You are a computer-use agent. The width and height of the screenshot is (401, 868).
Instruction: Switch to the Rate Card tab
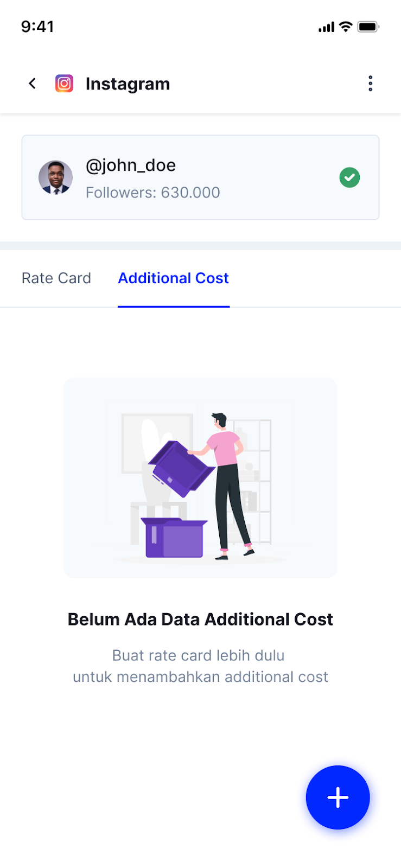[56, 278]
